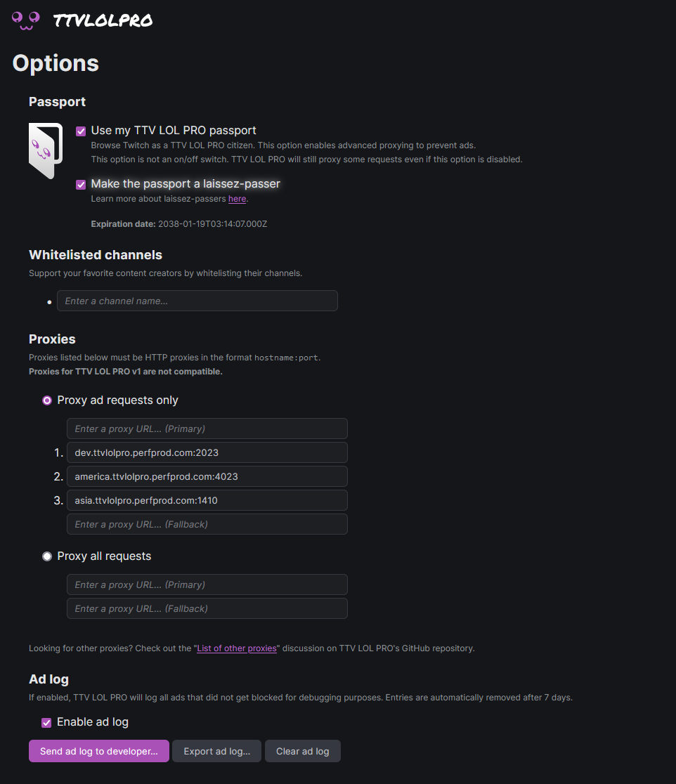Select the 'Proxy ad requests only' option

(x=46, y=400)
